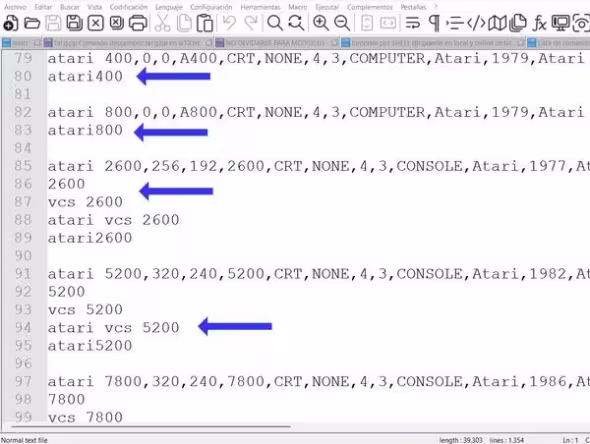Cut selection with the scissors icon
590x444 pixels.
(x=163, y=23)
